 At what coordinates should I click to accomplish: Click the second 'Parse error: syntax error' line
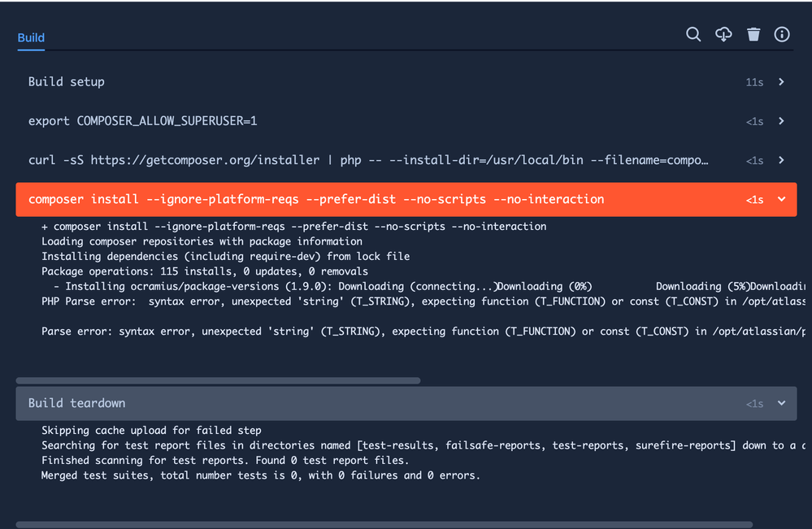click(423, 332)
